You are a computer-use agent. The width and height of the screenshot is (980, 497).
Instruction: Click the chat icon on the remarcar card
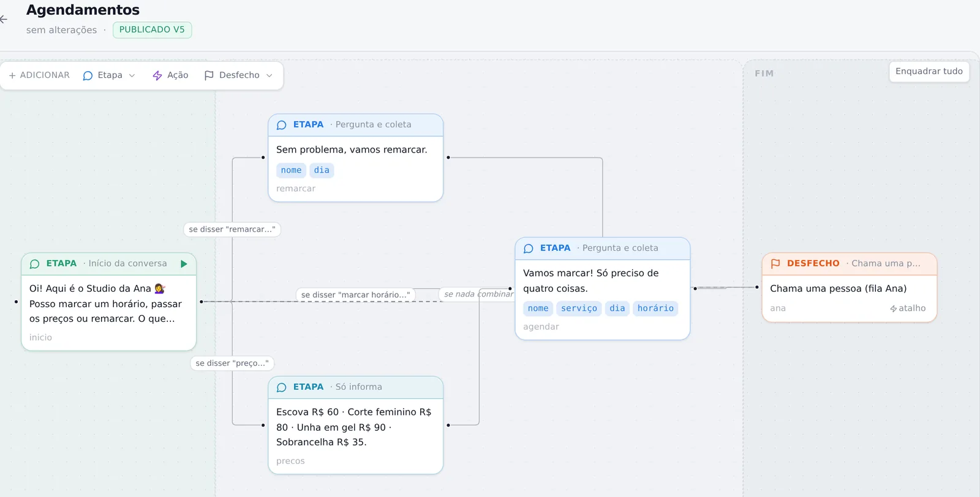(282, 125)
